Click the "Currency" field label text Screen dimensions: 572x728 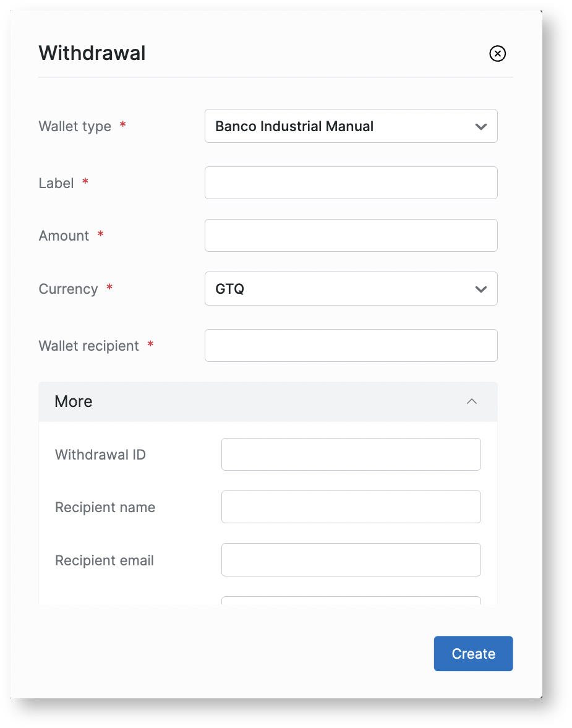coord(68,289)
